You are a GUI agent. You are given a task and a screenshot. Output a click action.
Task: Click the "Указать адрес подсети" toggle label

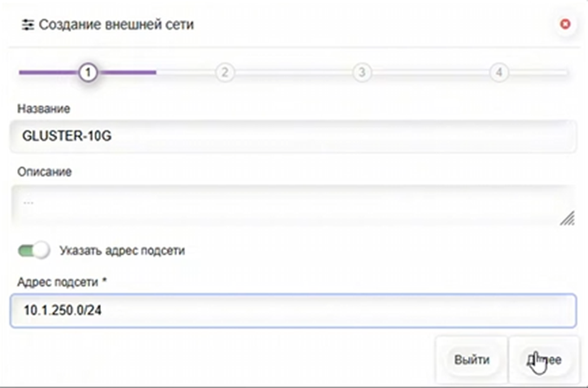[x=122, y=251]
